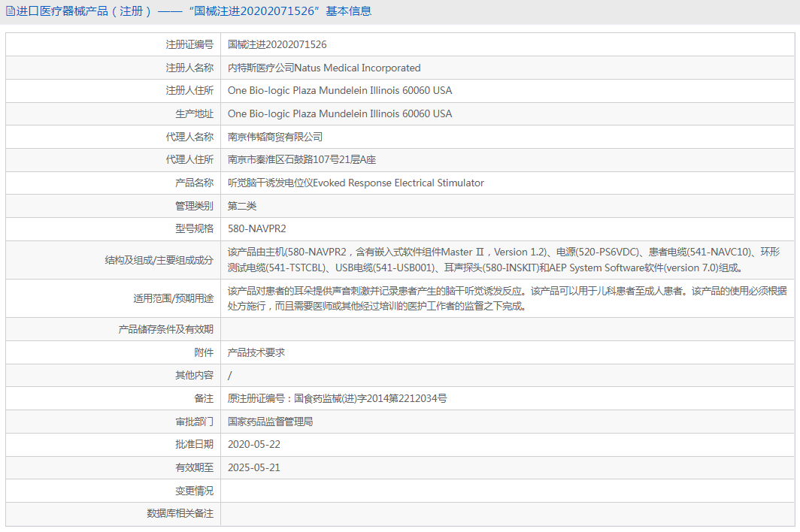Click the document icon before the page title
Viewport: 800px width, 532px height.
click(9, 11)
